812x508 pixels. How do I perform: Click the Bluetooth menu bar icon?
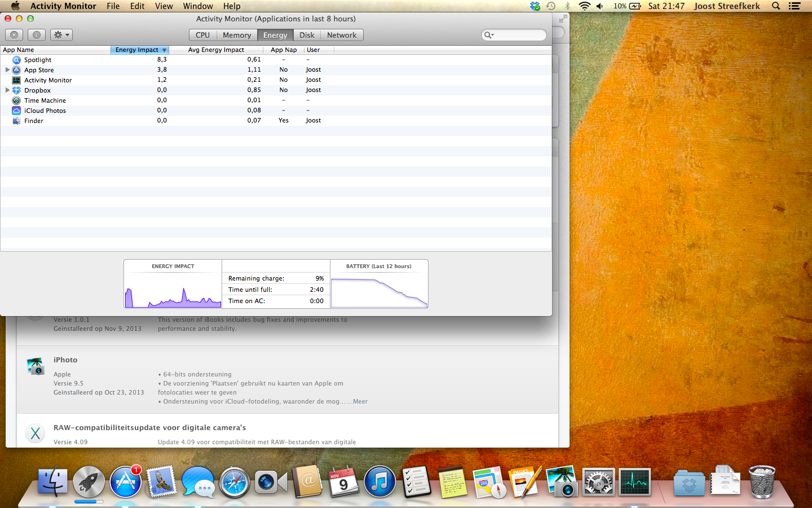[568, 6]
